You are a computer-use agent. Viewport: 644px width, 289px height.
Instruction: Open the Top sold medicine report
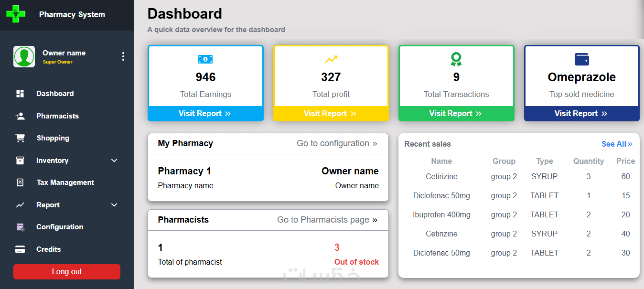581,114
